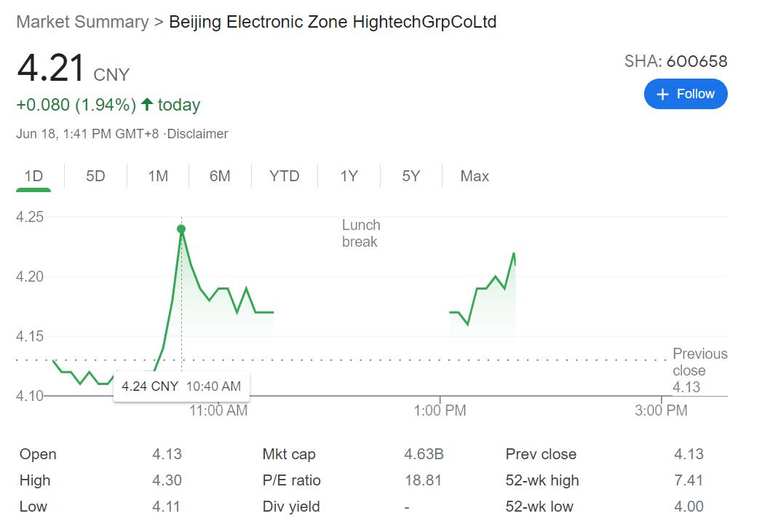Click the green peak marker dot on chart
This screenshot has width=770, height=532.
click(x=181, y=229)
